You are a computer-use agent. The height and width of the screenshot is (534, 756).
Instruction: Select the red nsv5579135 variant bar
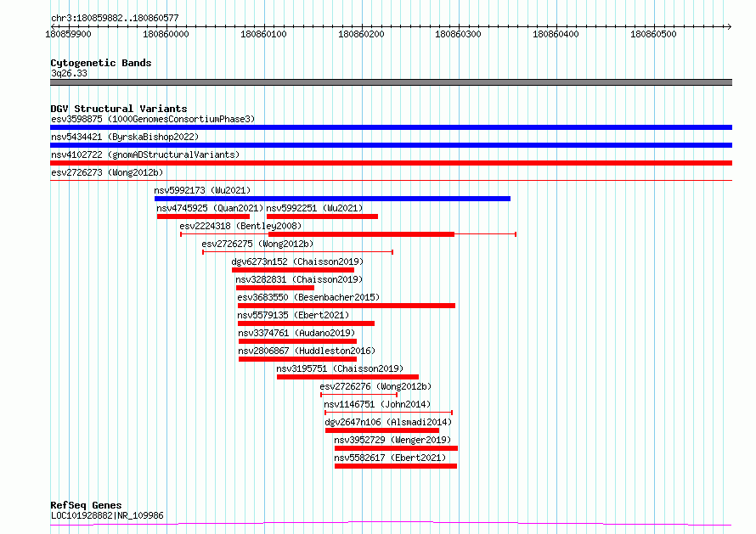pos(306,323)
